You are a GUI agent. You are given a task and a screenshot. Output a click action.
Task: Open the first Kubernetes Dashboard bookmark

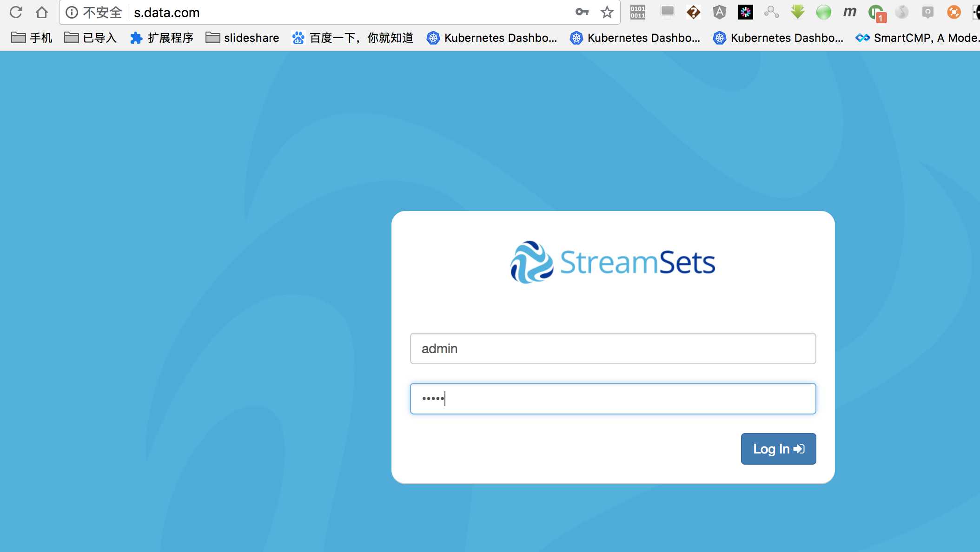point(492,38)
